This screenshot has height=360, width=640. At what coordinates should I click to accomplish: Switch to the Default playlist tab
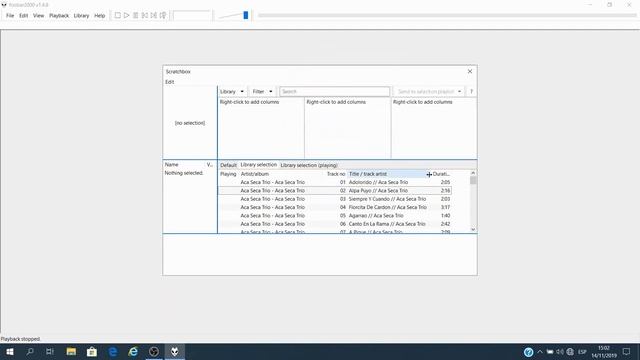click(228, 165)
